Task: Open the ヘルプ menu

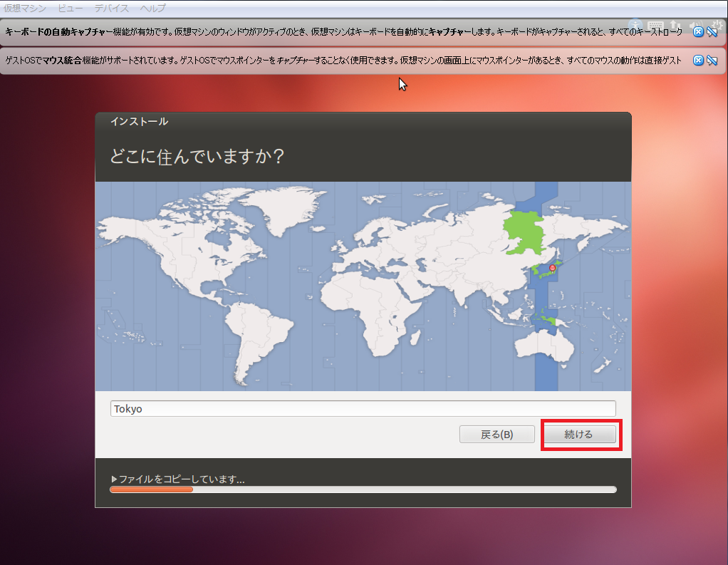Action: tap(152, 8)
